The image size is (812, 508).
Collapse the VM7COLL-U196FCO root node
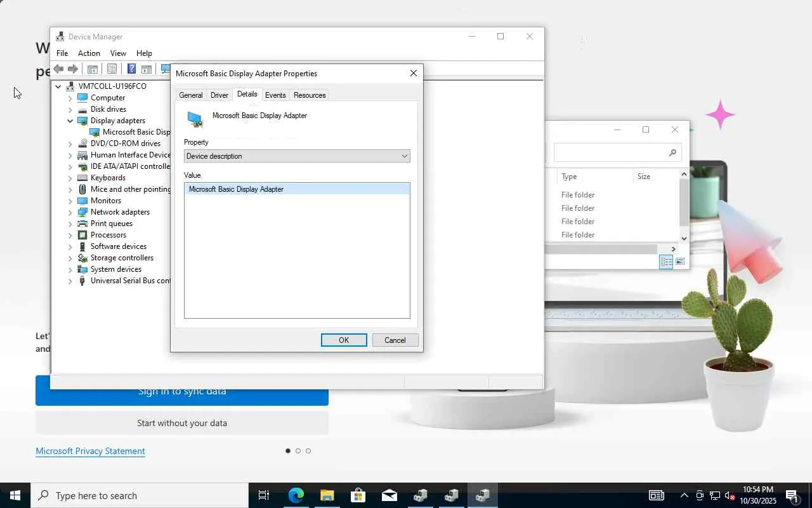tap(58, 86)
